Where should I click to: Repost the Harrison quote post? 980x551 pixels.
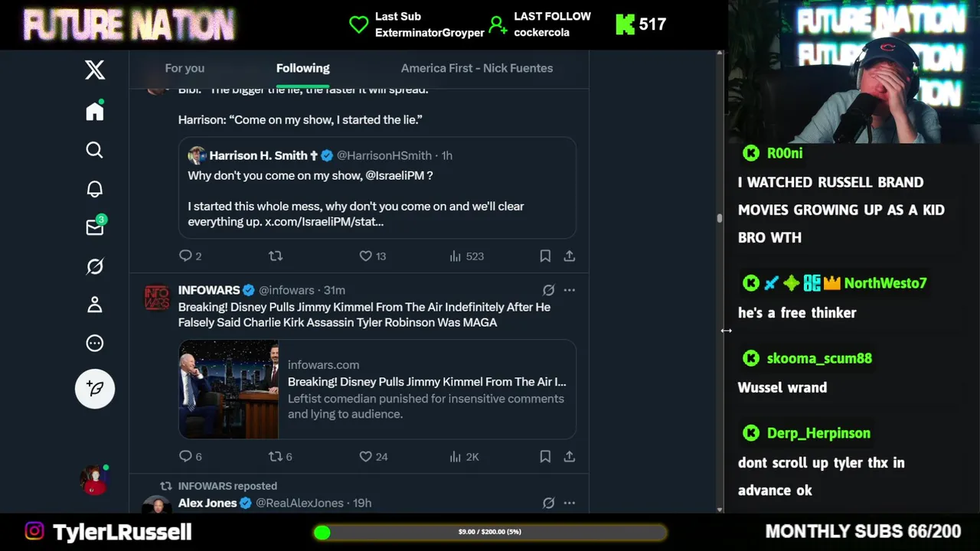pyautogui.click(x=276, y=256)
